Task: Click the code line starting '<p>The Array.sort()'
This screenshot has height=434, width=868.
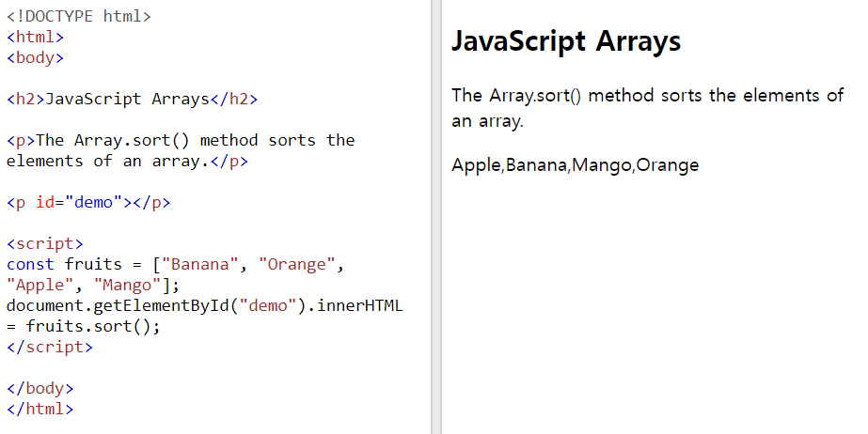Action: click(x=181, y=140)
